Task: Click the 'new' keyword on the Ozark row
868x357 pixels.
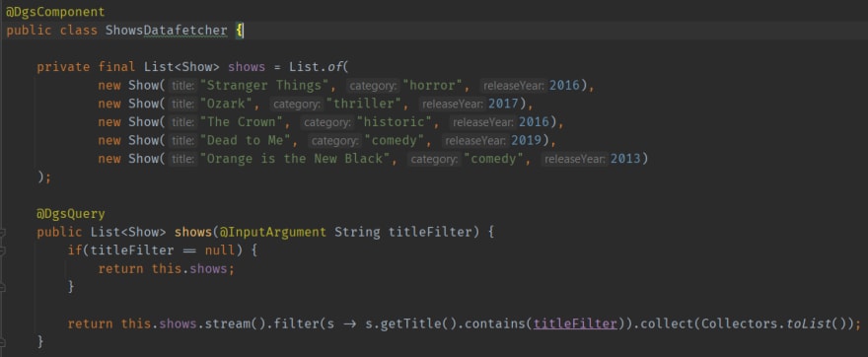Action: (109, 104)
